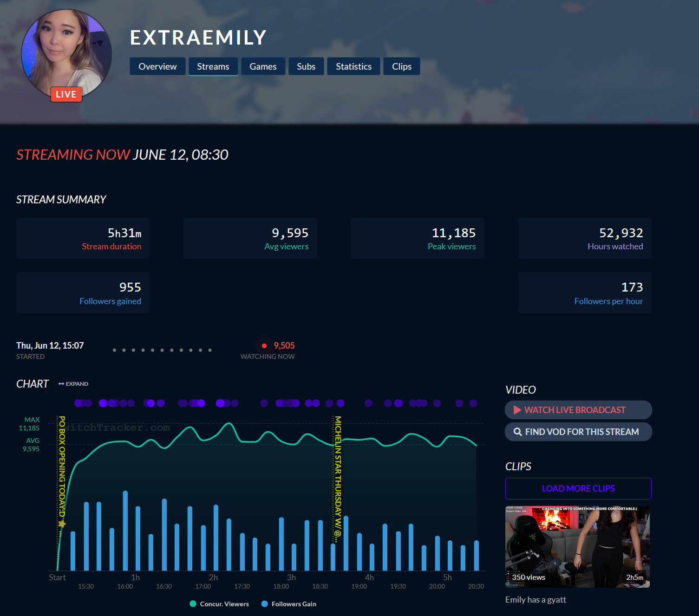Click the play icon on Watch Live Broadcast
This screenshot has width=699, height=616.
(x=517, y=410)
